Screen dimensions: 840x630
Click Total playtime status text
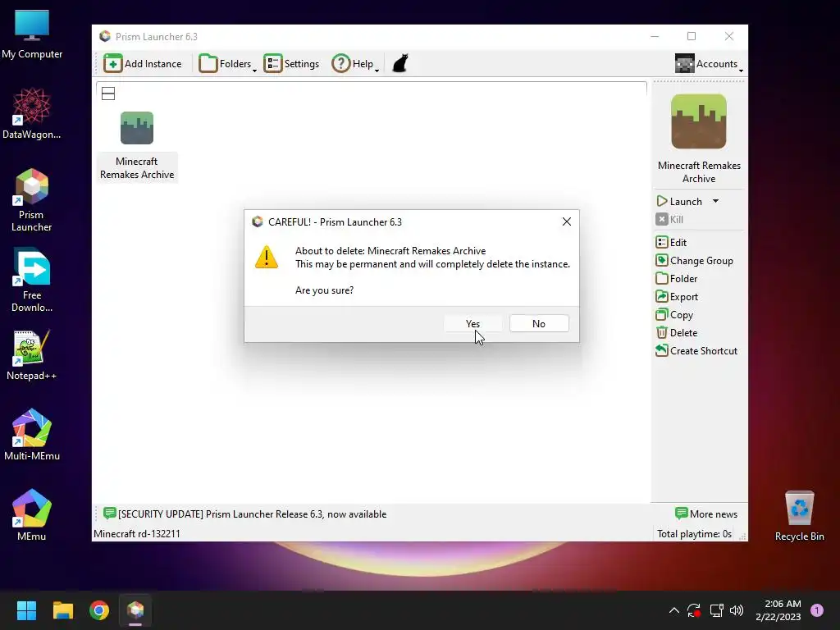694,533
